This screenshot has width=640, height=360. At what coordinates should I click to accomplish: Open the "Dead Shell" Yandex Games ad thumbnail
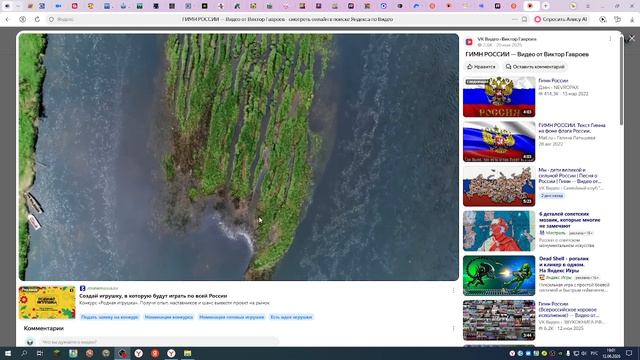pyautogui.click(x=499, y=276)
